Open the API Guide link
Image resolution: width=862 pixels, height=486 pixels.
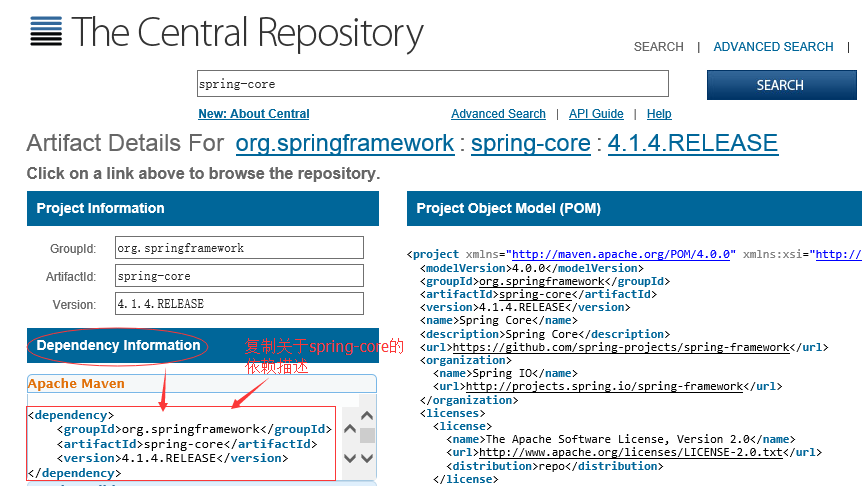(x=596, y=114)
